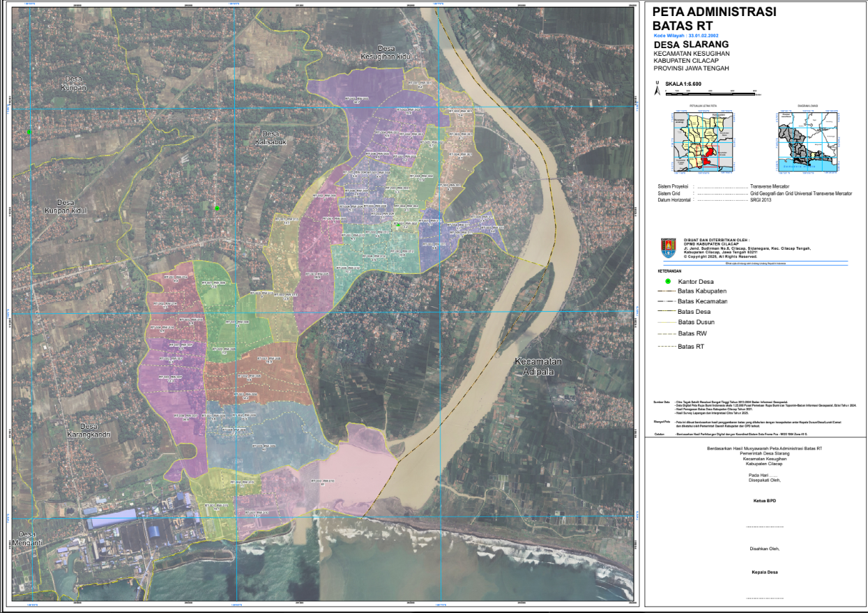Select the Batas Kecamatan line symbol in the legend
This screenshot has height=613, width=868.
[x=667, y=301]
